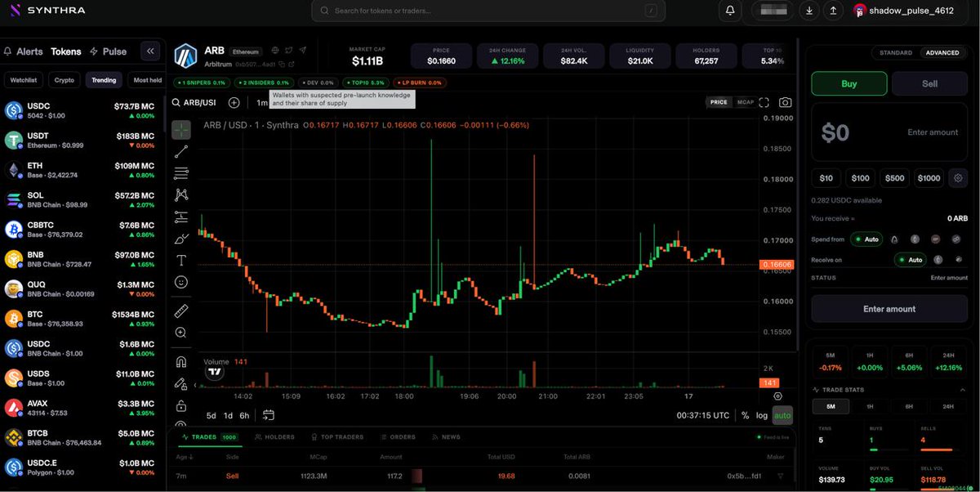
Task: Open the ARB website globe link
Action: 275,51
